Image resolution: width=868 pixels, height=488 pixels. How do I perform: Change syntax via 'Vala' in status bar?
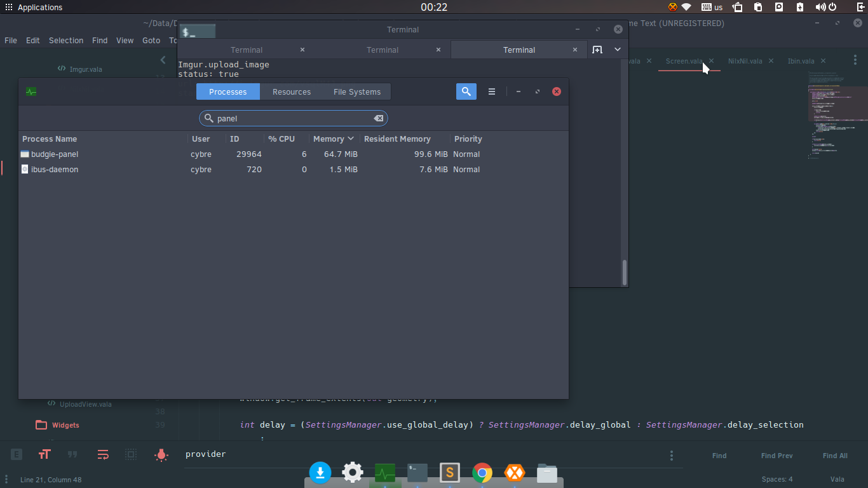tap(837, 480)
